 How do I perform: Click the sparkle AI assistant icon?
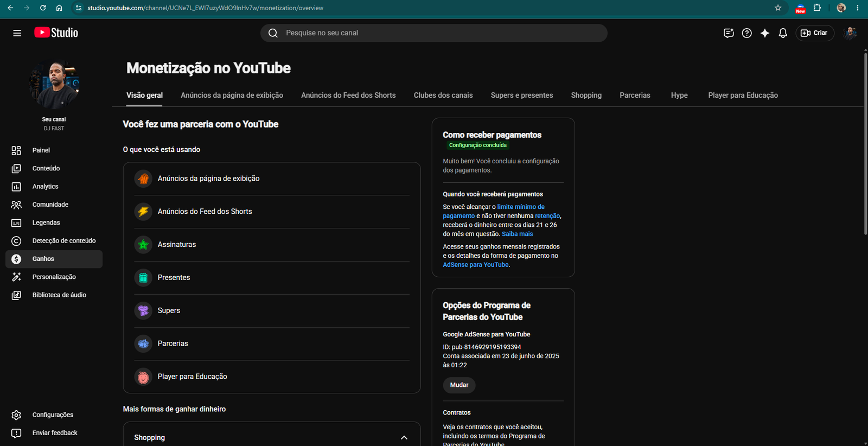(765, 33)
